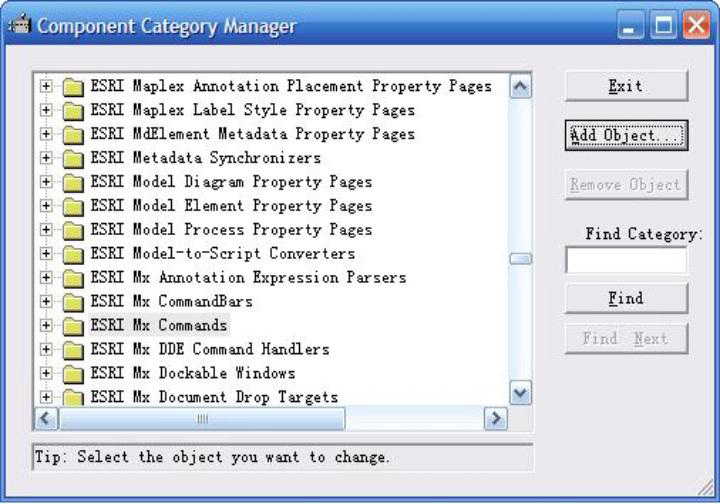Screen dimensions: 720x504
Task: Click the vertical scrollbar up arrow
Action: (x=520, y=86)
